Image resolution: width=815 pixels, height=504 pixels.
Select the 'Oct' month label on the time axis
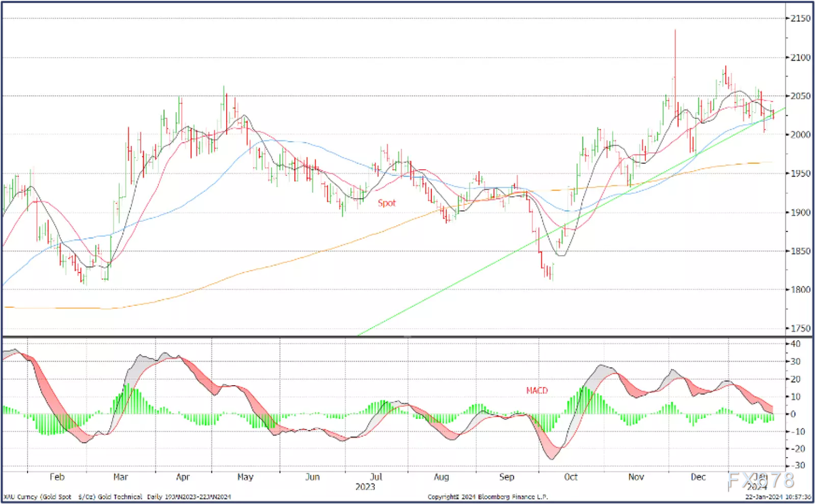coord(570,477)
